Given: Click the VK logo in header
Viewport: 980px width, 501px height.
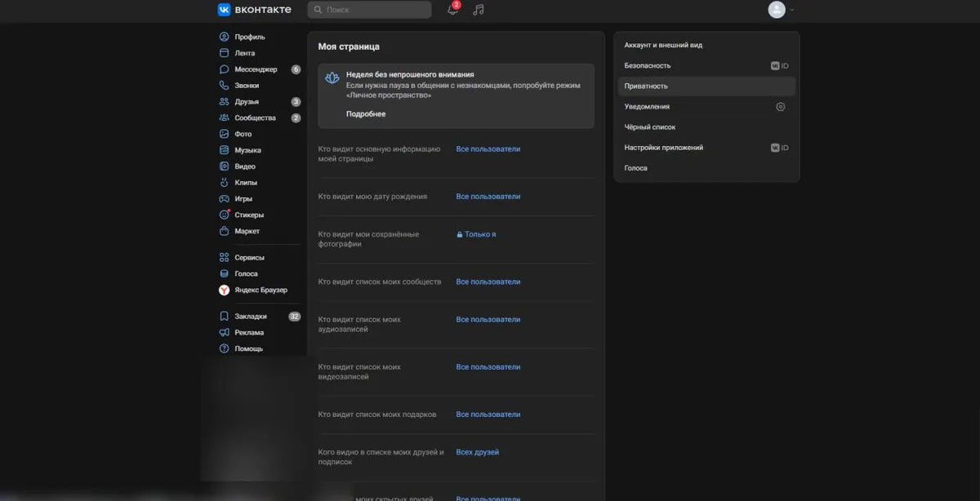Looking at the screenshot, I should 224,10.
